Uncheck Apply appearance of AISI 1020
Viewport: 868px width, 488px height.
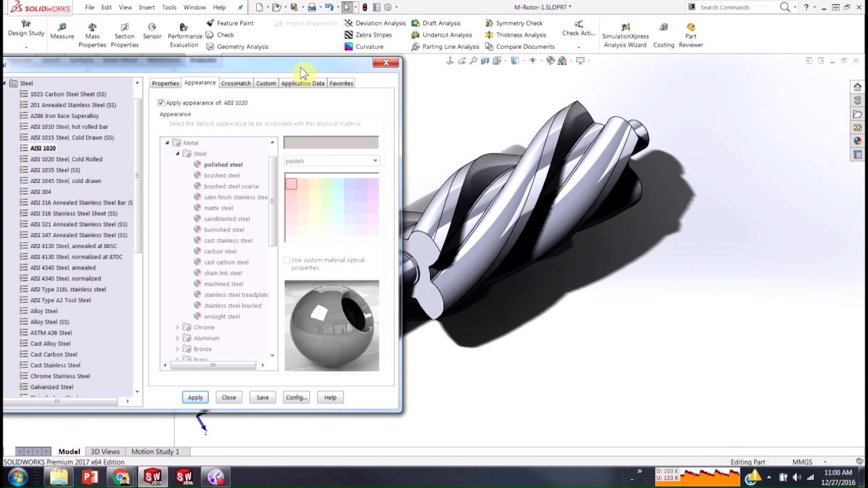161,102
